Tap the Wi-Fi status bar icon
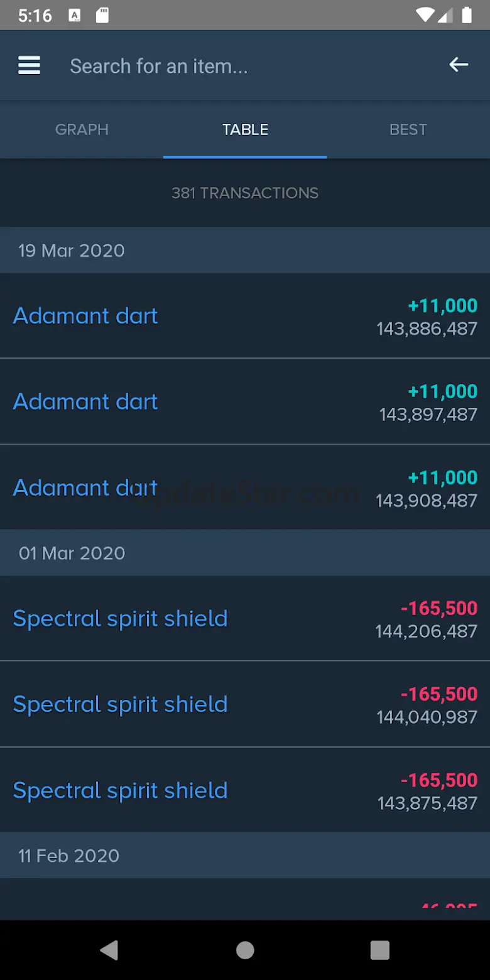490x980 pixels. pos(424,15)
